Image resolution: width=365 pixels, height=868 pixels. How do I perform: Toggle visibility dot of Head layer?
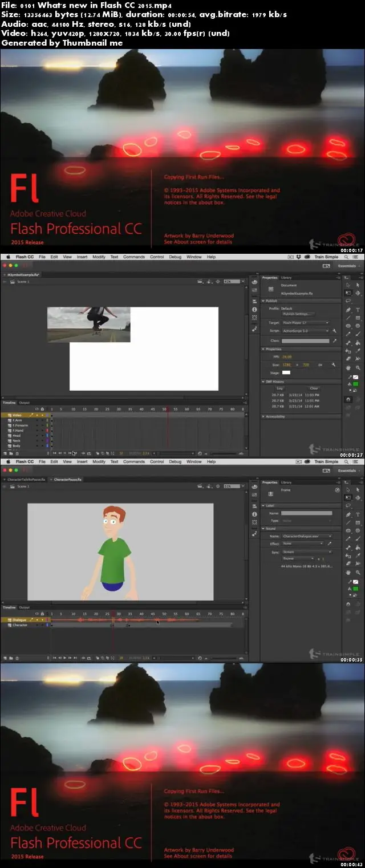click(x=36, y=435)
